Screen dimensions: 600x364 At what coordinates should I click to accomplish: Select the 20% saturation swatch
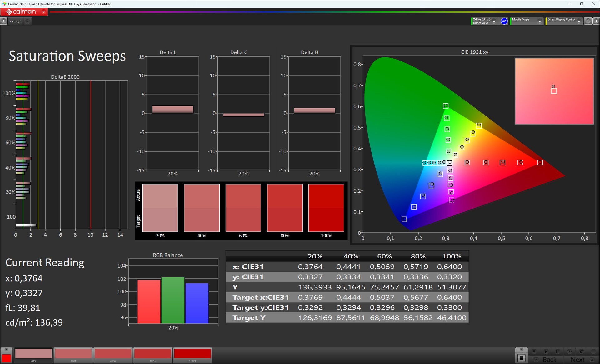[33, 354]
